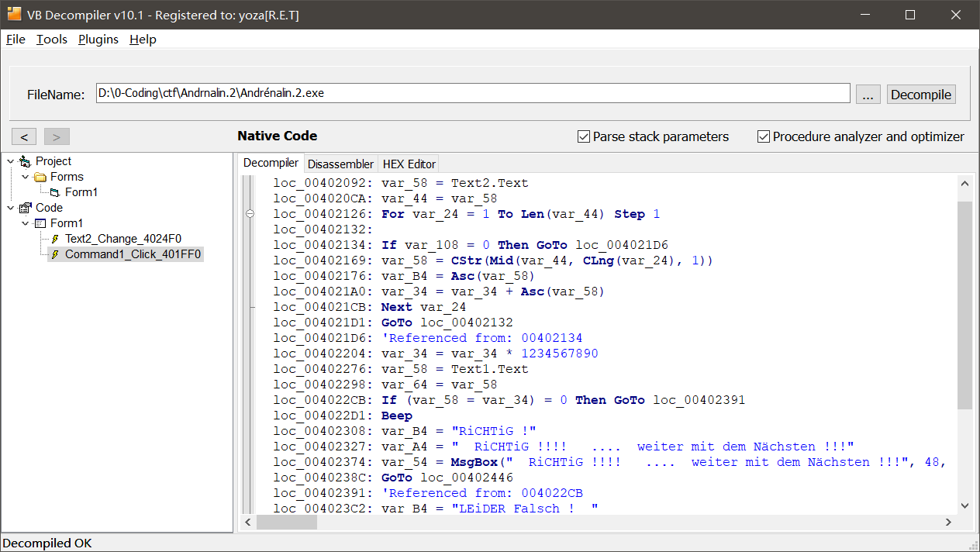Click the Code node icon

click(x=26, y=208)
